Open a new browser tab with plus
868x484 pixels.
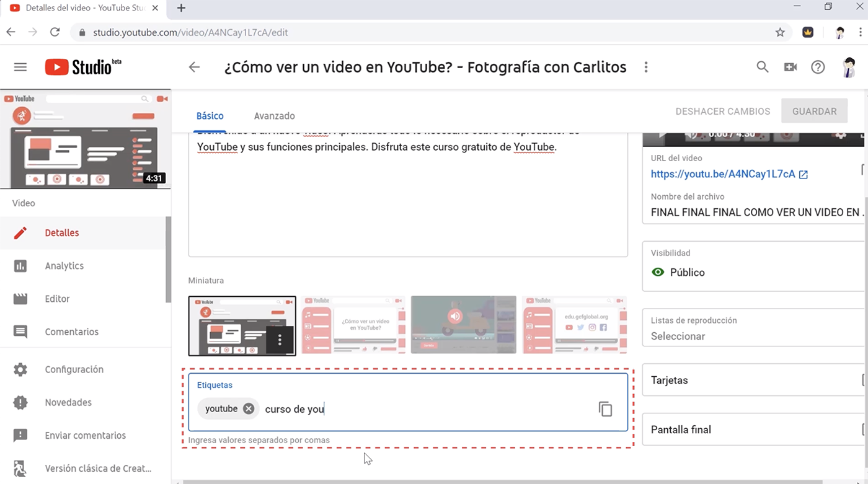181,8
